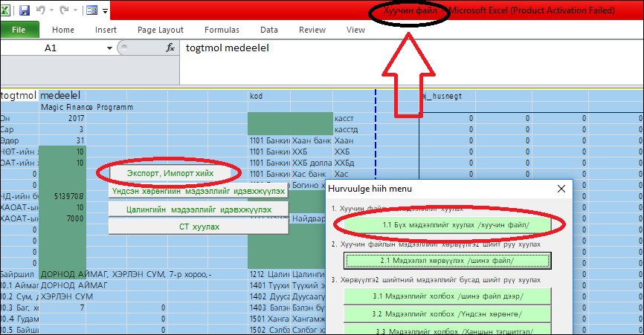Click the form icon in quick access toolbar
Image resolution: width=644 pixels, height=335 pixels.
tap(92, 10)
